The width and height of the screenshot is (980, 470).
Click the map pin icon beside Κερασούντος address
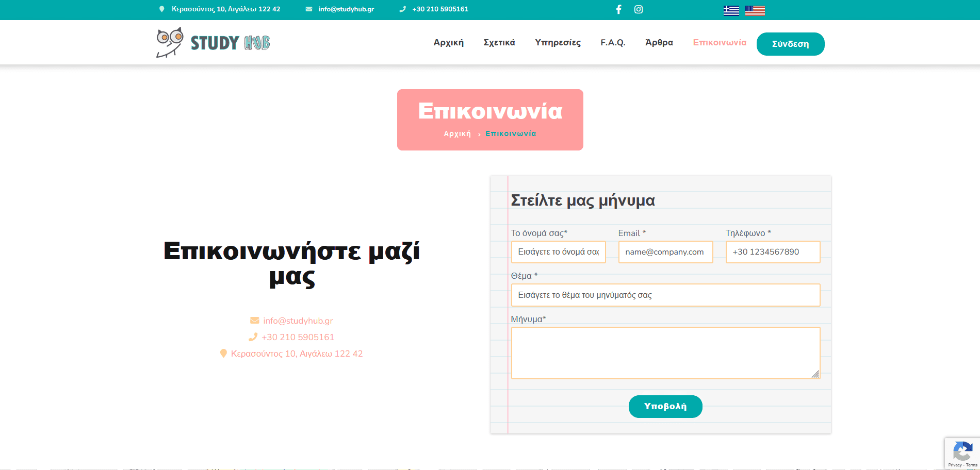pyautogui.click(x=223, y=354)
